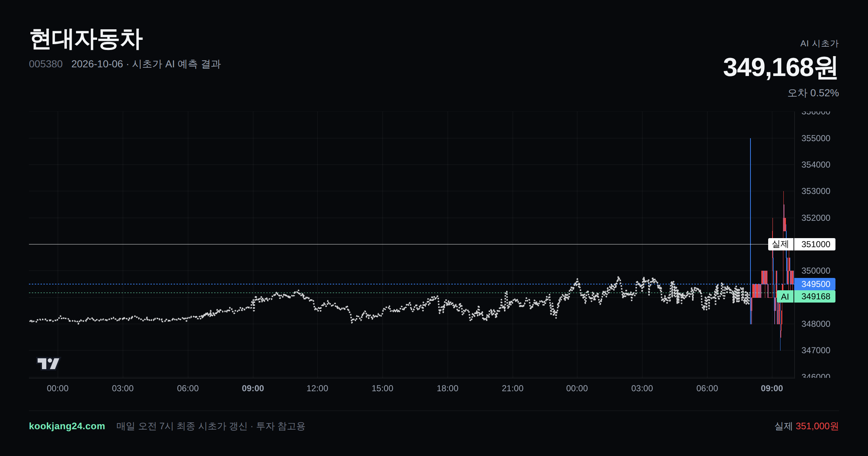Click the 355000 price axis label
Screen dimensions: 868x456
click(x=816, y=138)
